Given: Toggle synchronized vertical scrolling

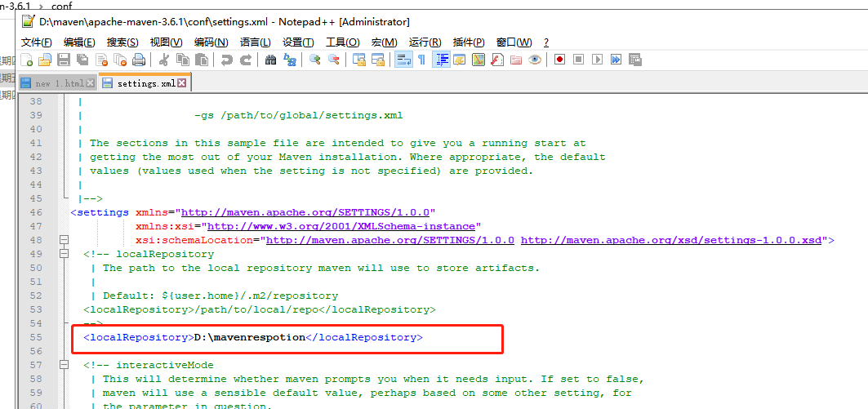Looking at the screenshot, I should coord(359,60).
